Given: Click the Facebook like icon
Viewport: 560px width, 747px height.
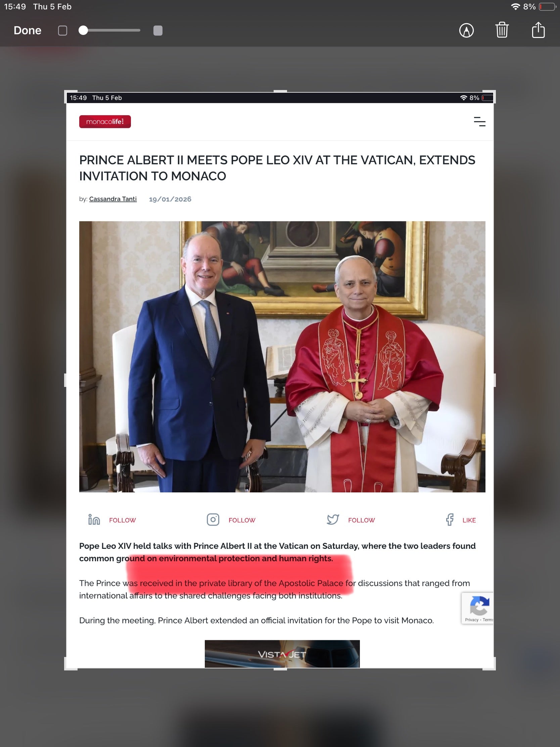Looking at the screenshot, I should (449, 519).
